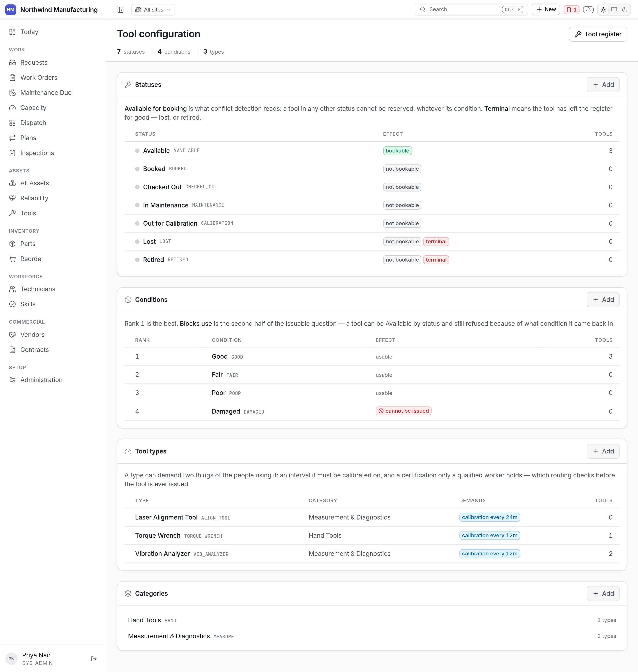Add a new condition

[603, 300]
